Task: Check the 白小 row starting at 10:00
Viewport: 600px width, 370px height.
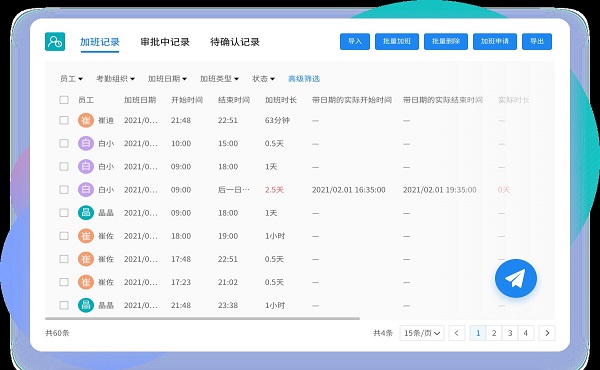Action: (x=64, y=143)
